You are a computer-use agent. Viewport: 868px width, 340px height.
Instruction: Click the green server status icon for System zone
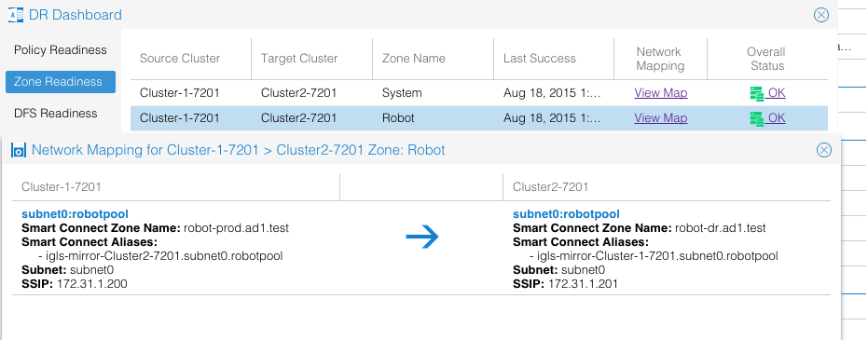point(756,93)
